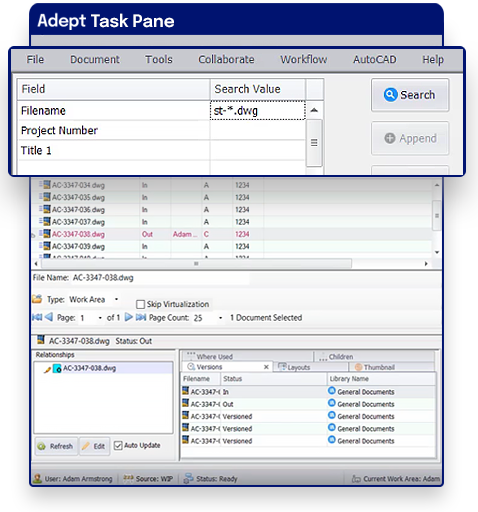Click the drawing icon of AC-3347-039.dwg

click(47, 246)
